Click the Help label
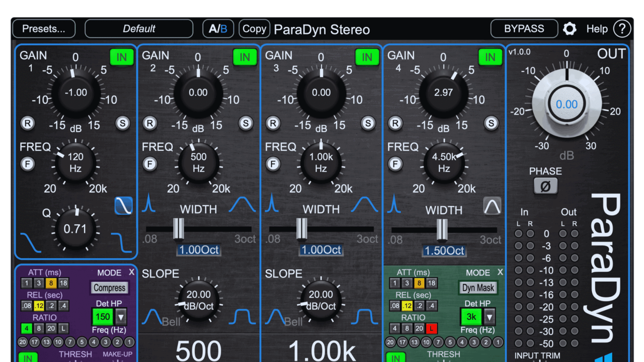644x362 pixels. pyautogui.click(x=597, y=29)
